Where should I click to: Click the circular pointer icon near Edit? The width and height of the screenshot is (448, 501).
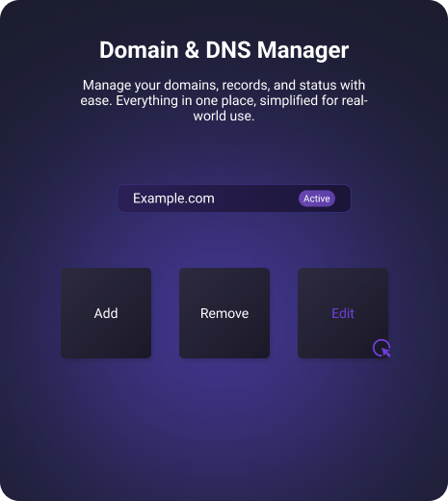click(x=382, y=348)
